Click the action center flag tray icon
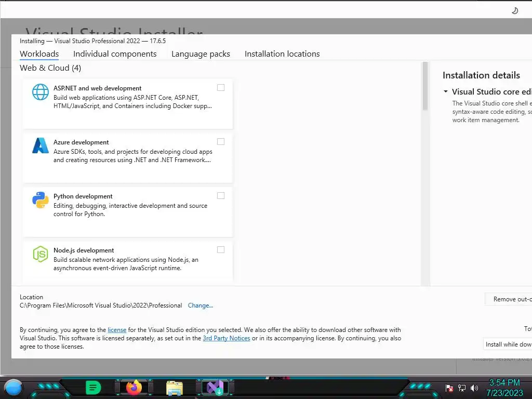532x399 pixels. 449,388
